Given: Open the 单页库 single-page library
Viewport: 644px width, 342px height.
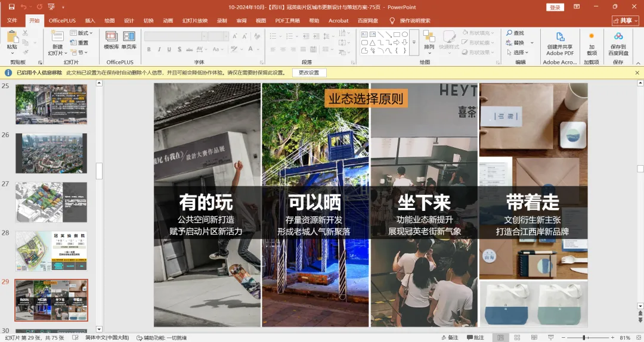Looking at the screenshot, I should coord(129,40).
